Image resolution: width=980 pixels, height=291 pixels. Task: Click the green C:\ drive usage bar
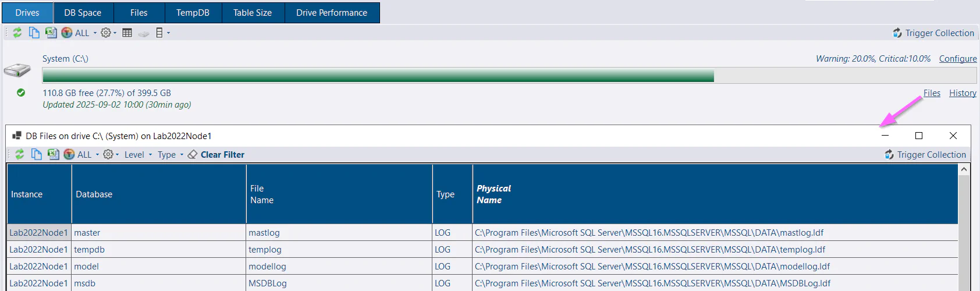coord(378,76)
